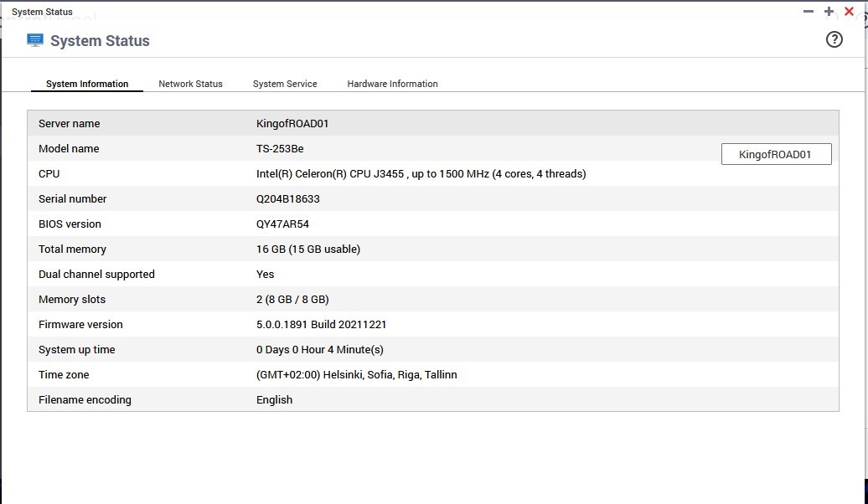Close the System Status window
Screen dimensions: 868x504
pyautogui.click(x=849, y=12)
